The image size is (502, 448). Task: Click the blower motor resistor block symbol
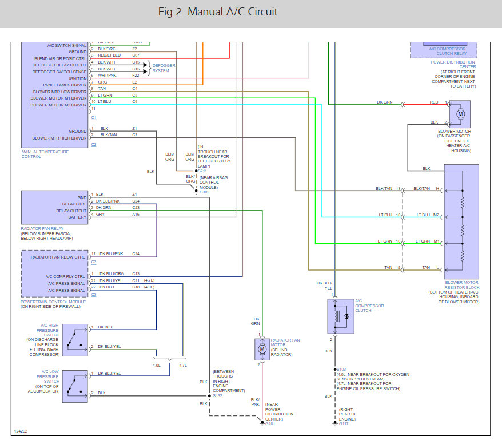(x=461, y=221)
